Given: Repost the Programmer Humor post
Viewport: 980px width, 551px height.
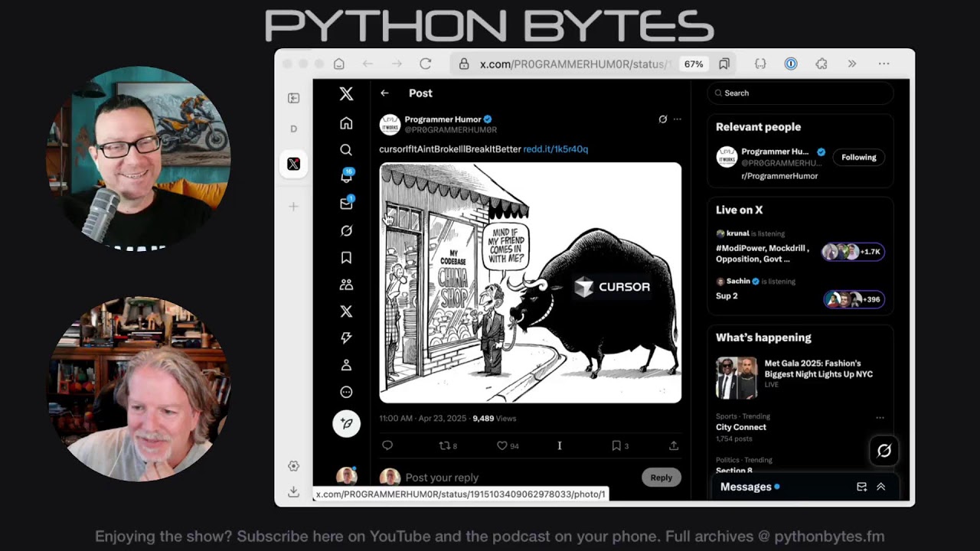Looking at the screenshot, I should click(x=443, y=445).
